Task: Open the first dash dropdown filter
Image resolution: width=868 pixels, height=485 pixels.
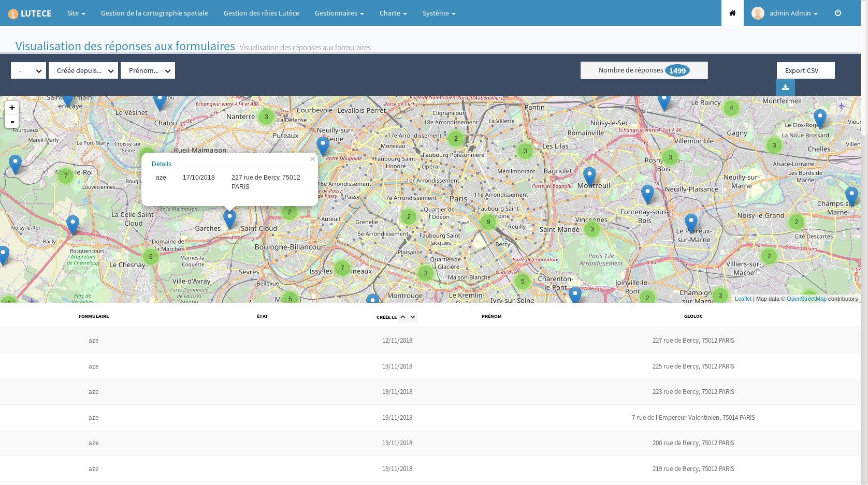Action: [x=28, y=70]
